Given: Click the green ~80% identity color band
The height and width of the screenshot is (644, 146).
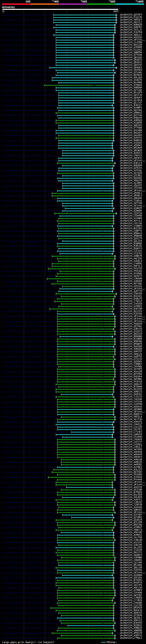Looking at the screenshot, I should coord(101,4).
